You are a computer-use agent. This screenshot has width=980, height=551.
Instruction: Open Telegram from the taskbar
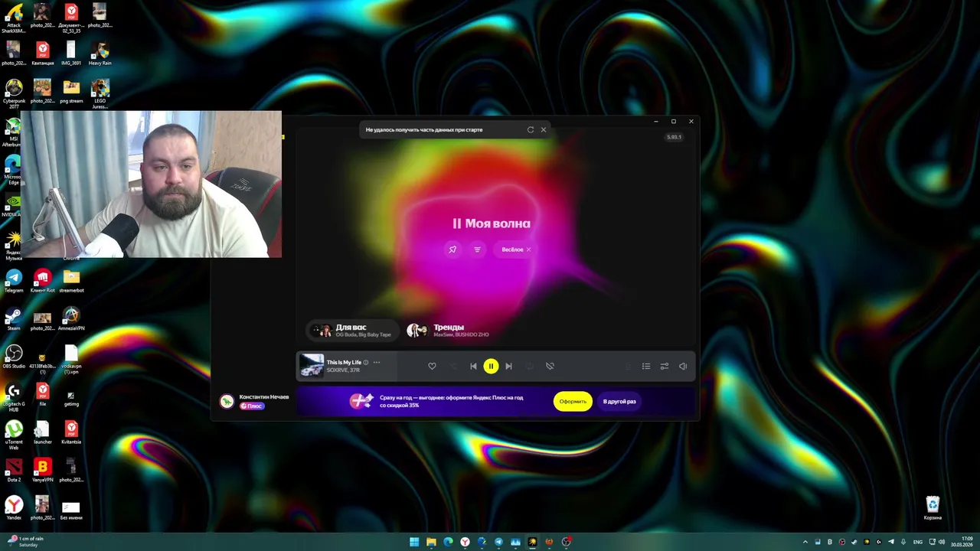pyautogui.click(x=498, y=542)
